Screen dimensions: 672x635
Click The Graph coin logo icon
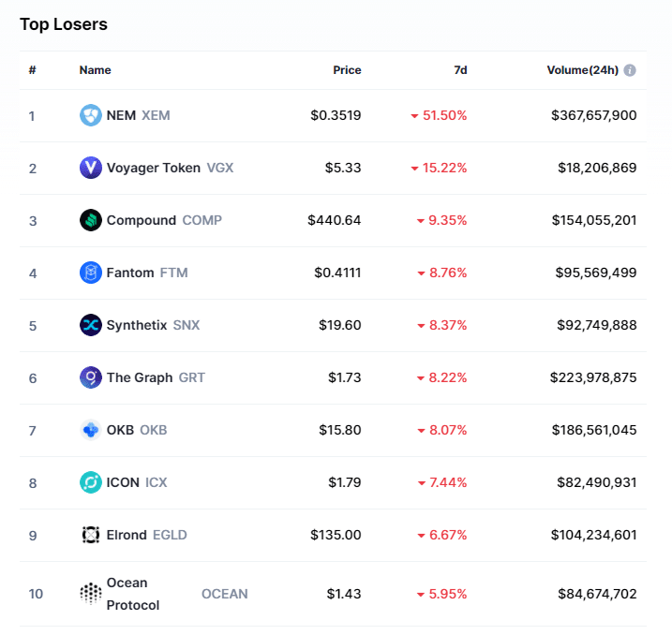click(90, 377)
